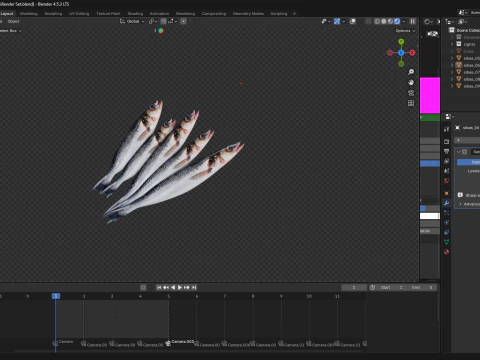Open the View Layer properties tab
This screenshot has width=480, height=360.
pos(447,161)
